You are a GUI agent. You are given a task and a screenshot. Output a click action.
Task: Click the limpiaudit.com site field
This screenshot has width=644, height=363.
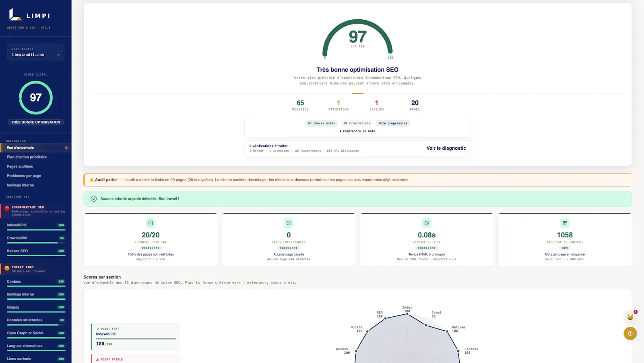click(35, 52)
